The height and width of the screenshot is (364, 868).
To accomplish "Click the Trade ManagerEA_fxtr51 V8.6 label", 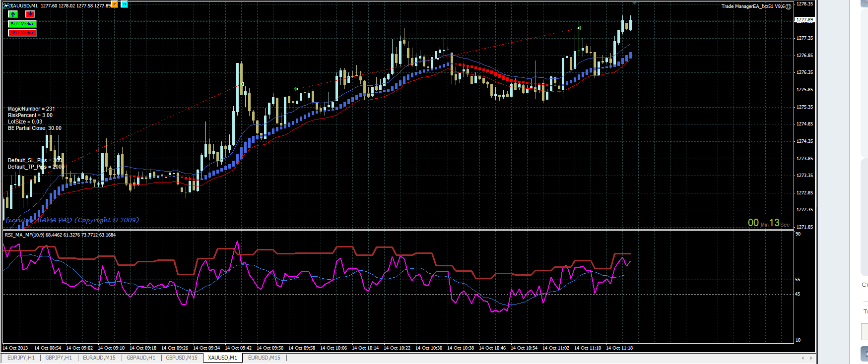I will (x=753, y=6).
